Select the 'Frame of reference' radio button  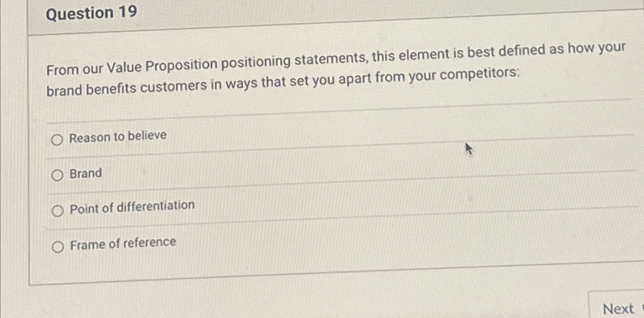pos(58,247)
